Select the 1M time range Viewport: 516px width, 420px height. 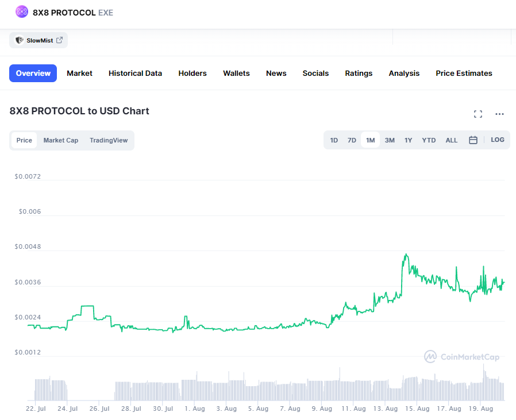370,140
